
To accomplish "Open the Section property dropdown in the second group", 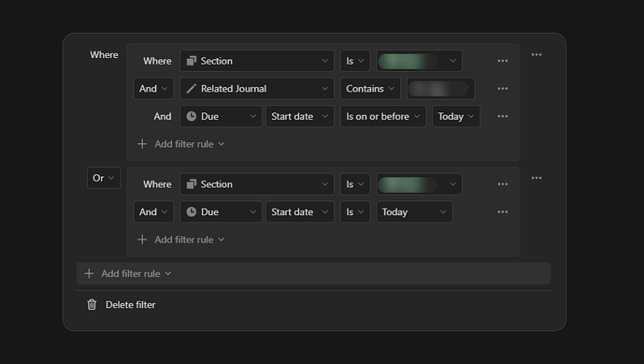I will click(x=257, y=184).
